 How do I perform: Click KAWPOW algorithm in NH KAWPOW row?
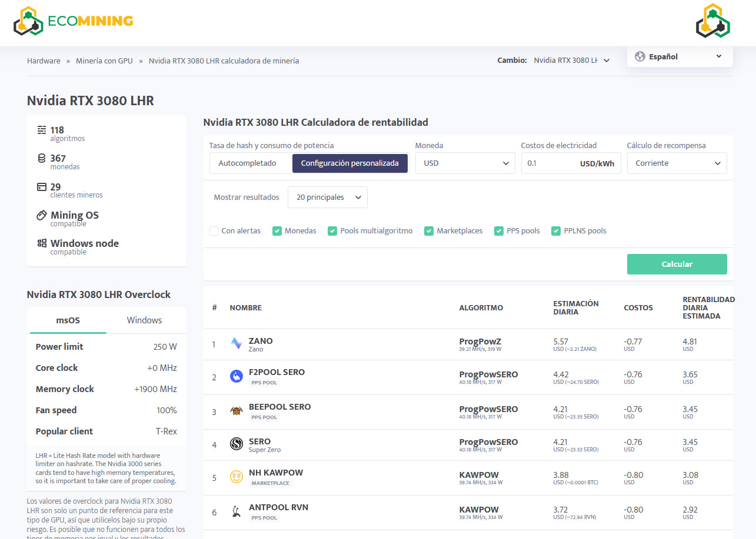(478, 475)
